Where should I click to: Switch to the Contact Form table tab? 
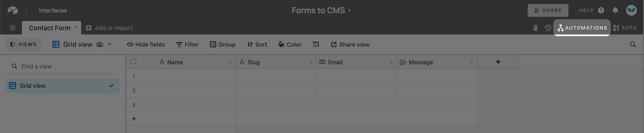click(50, 28)
